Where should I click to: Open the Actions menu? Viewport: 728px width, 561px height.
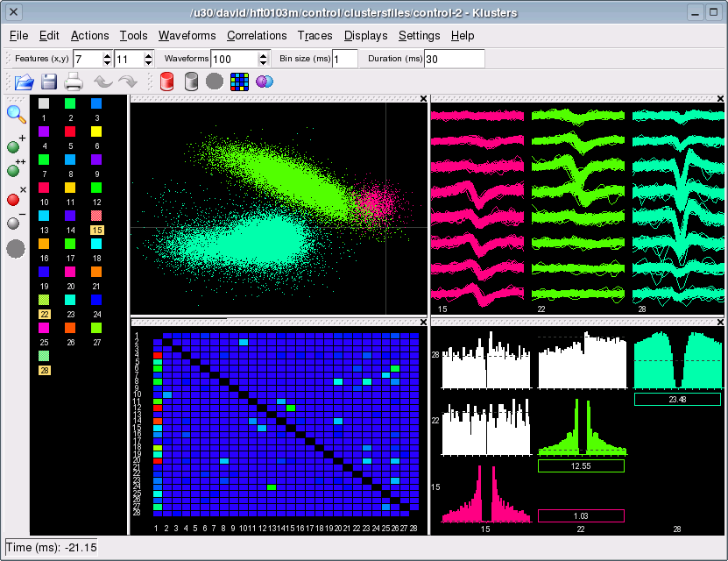(x=89, y=36)
